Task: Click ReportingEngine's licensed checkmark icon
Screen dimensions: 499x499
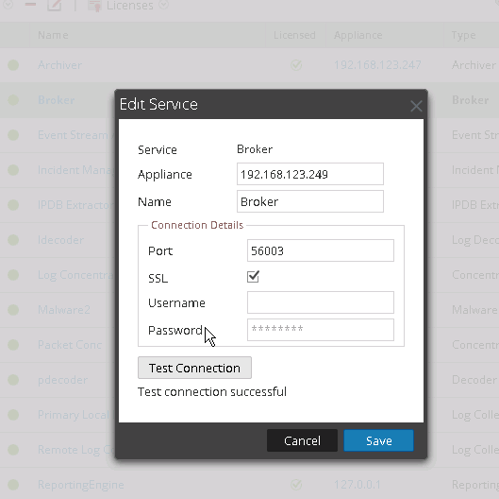Action: [x=296, y=484]
